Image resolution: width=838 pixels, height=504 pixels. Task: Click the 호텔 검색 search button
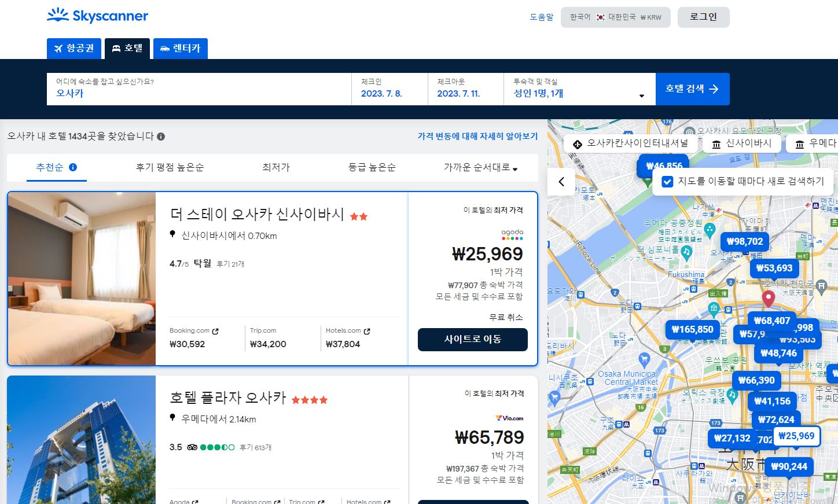click(x=693, y=89)
